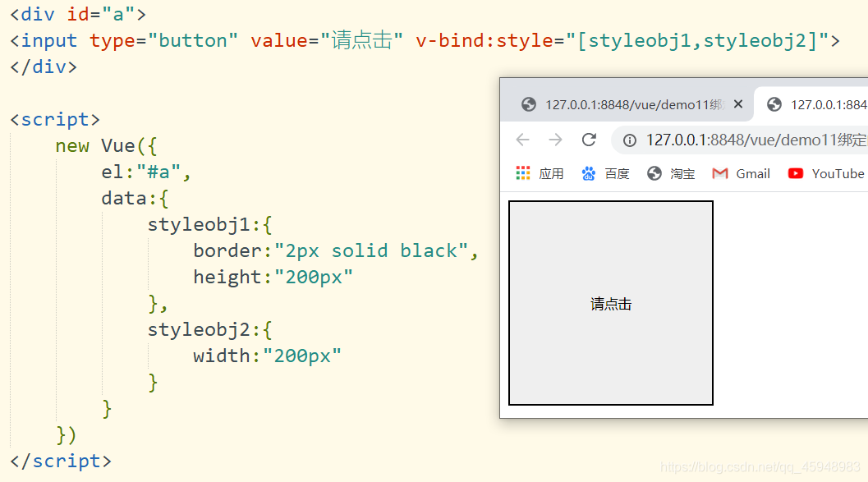Click the 'styleobj1:{' line in code

tap(209, 225)
